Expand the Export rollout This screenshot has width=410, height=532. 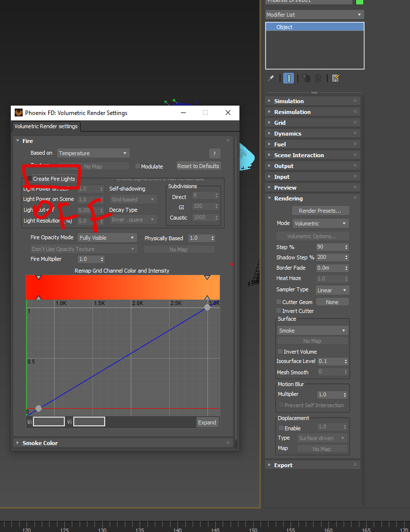pos(313,465)
